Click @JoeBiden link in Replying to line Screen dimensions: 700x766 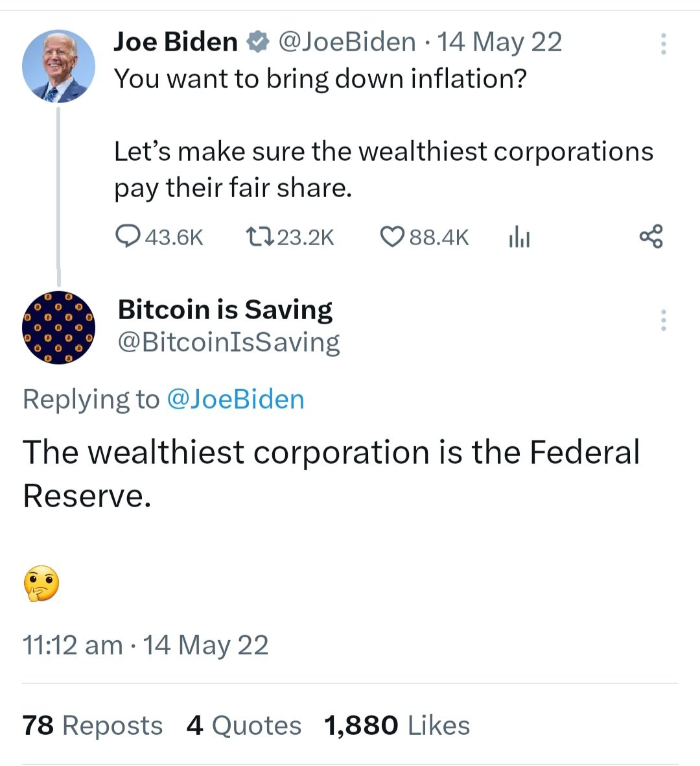[235, 400]
